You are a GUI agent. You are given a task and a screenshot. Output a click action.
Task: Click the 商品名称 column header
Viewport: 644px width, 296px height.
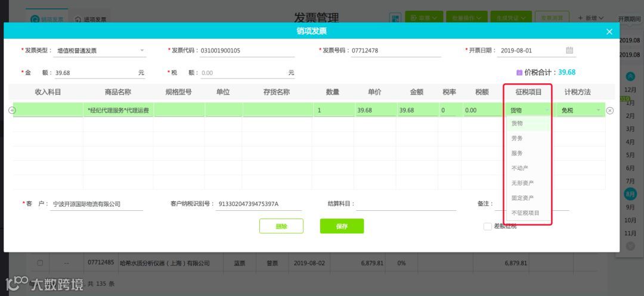point(118,92)
